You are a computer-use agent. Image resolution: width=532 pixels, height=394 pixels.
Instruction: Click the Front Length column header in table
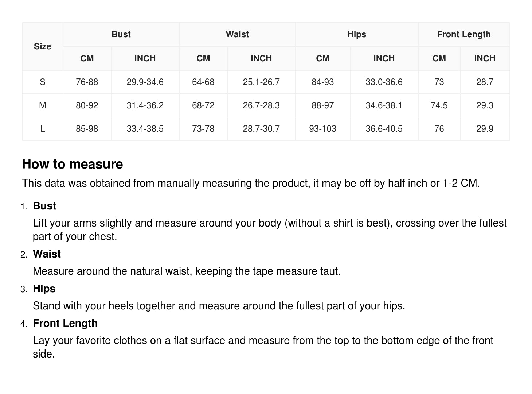[463, 34]
